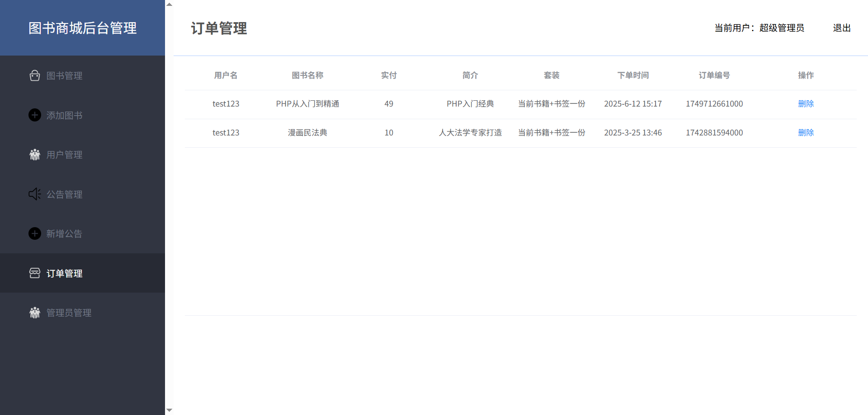This screenshot has height=415, width=868.
Task: Click the 图书名称 column header
Action: [x=307, y=75]
